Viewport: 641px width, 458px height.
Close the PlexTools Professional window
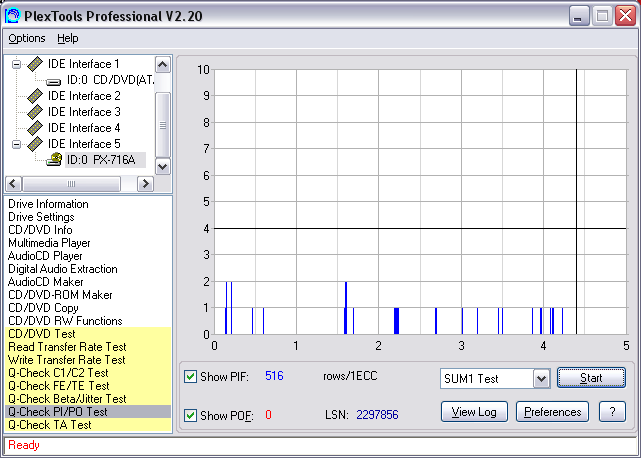click(x=625, y=16)
